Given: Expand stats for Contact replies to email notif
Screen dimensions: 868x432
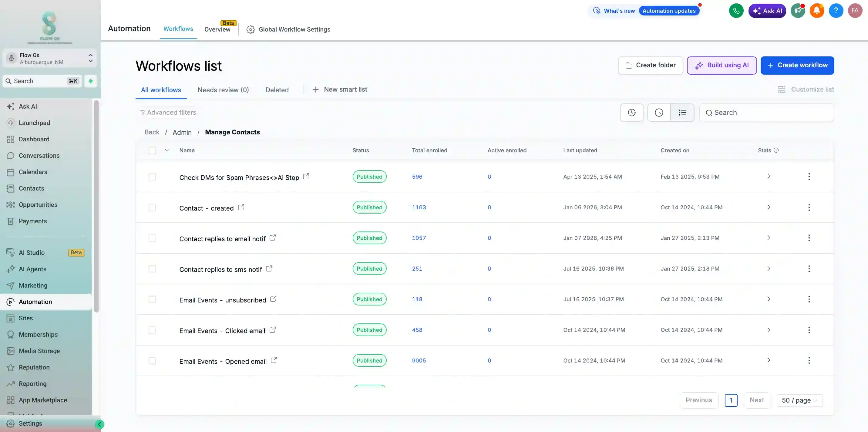Looking at the screenshot, I should pyautogui.click(x=769, y=238).
